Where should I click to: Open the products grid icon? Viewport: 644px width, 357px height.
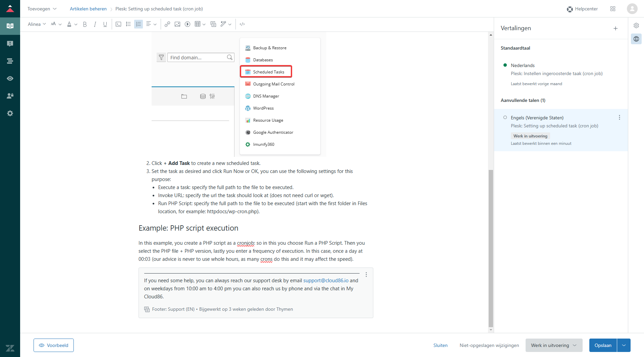click(613, 9)
